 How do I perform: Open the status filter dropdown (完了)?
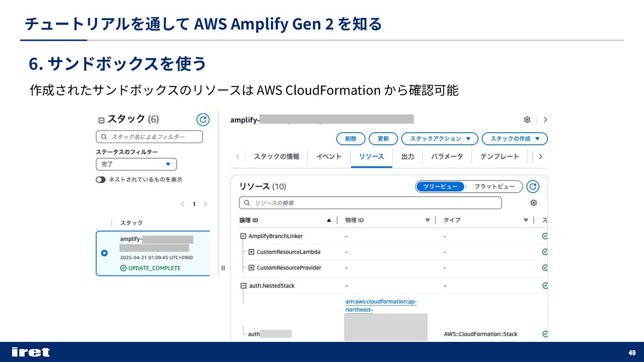tap(136, 164)
